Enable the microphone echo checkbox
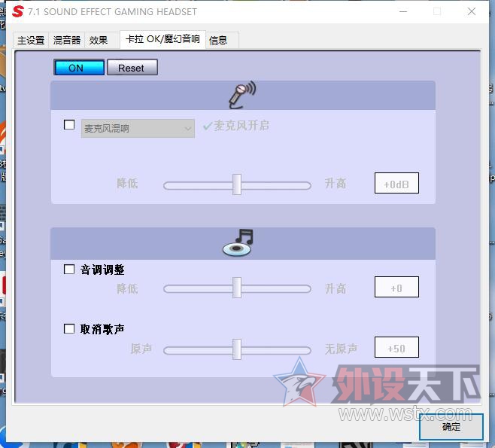Screen dimensions: 495x448 pyautogui.click(x=69, y=124)
